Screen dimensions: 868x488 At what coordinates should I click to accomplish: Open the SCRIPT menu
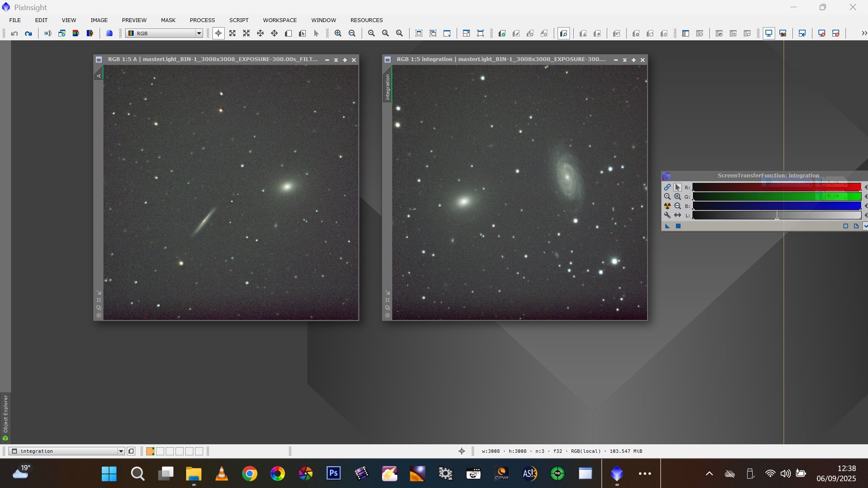[x=239, y=20]
